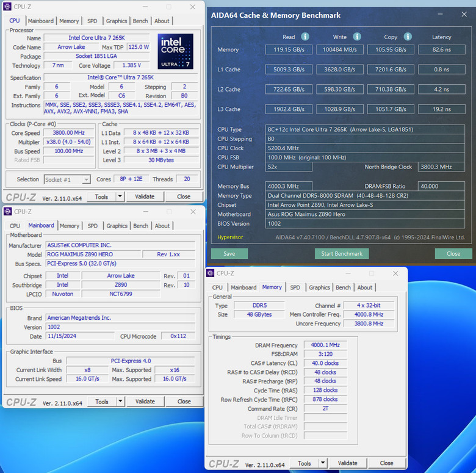Select the Memory tab in the Mainboard CPU-Z window

pos(69,226)
